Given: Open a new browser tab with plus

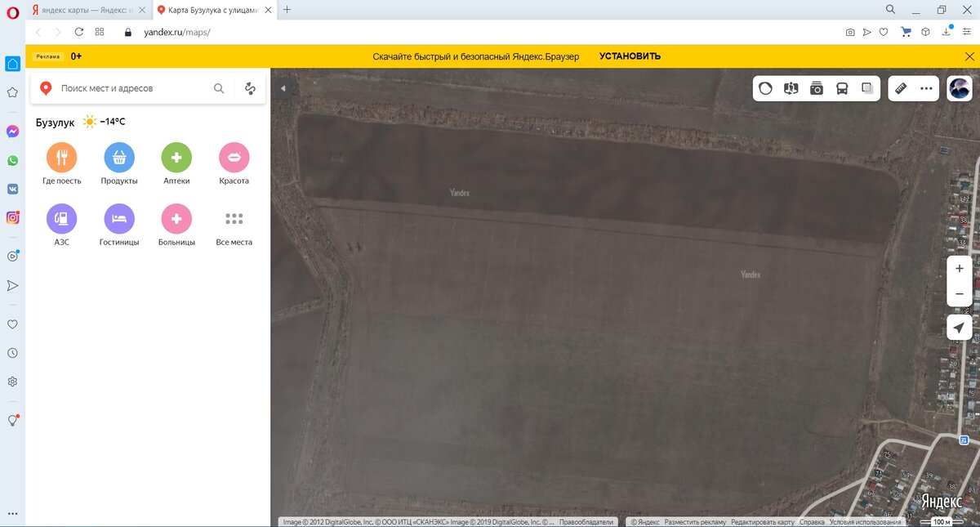Looking at the screenshot, I should (287, 10).
